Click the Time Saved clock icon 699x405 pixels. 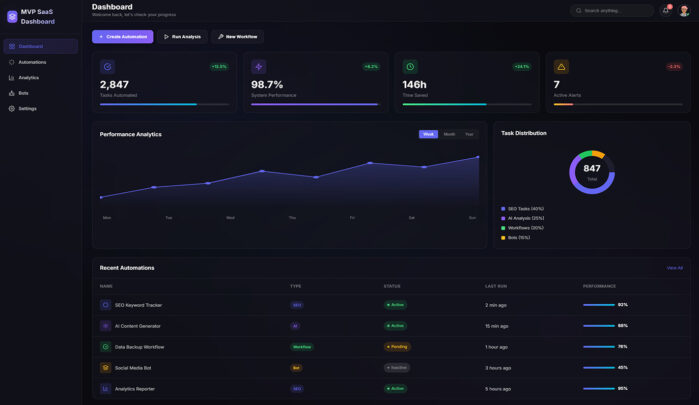(410, 67)
